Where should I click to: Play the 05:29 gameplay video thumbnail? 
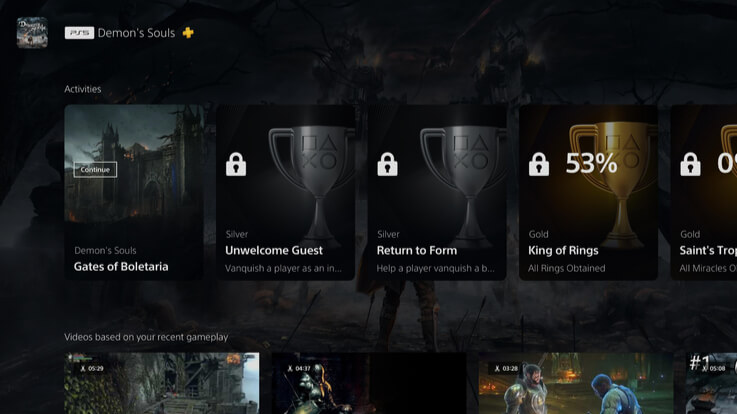162,383
